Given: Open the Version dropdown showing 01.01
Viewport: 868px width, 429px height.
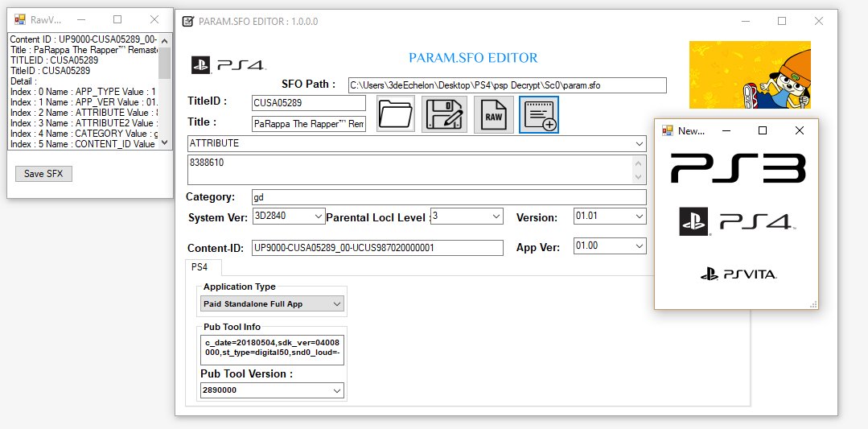Looking at the screenshot, I should tap(640, 217).
